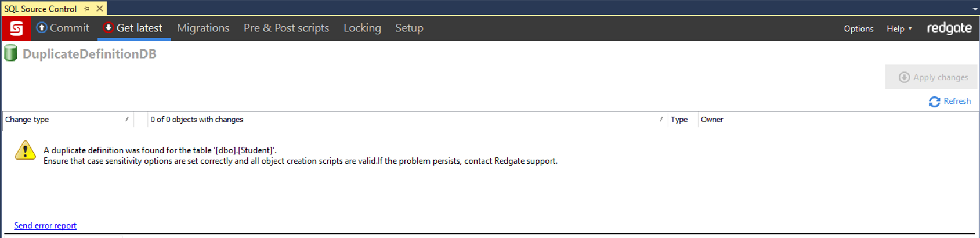
Task: Click the red SQL Source Control logo icon
Action: tap(16, 28)
